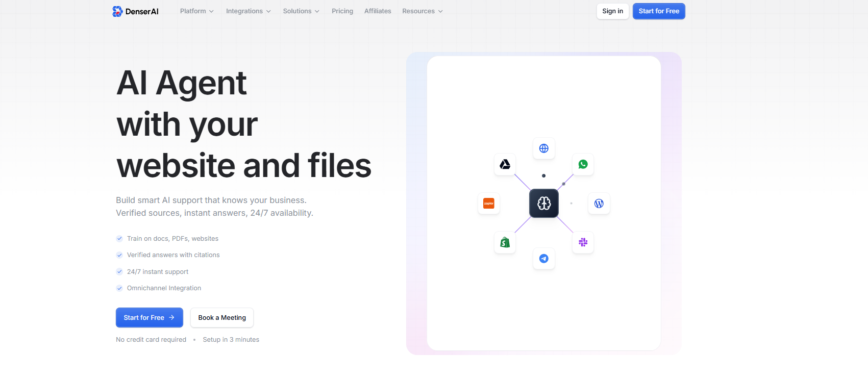The image size is (868, 378).
Task: Click the WhatsApp integration icon
Action: 583,164
